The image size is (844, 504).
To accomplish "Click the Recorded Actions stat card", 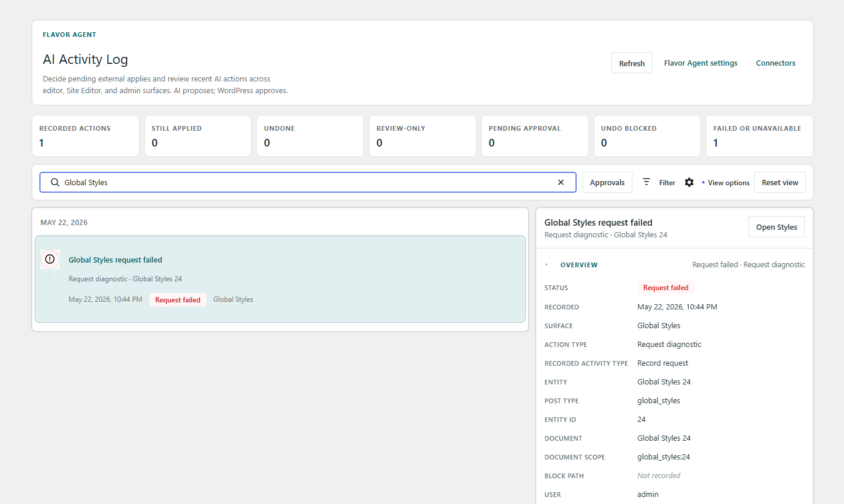I will pyautogui.click(x=86, y=136).
